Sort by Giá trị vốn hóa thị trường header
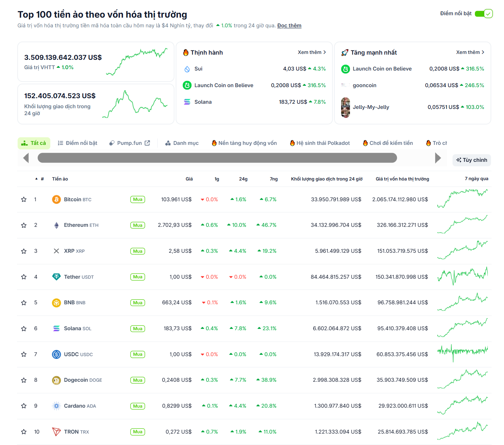This screenshot has height=445, width=504. click(402, 179)
